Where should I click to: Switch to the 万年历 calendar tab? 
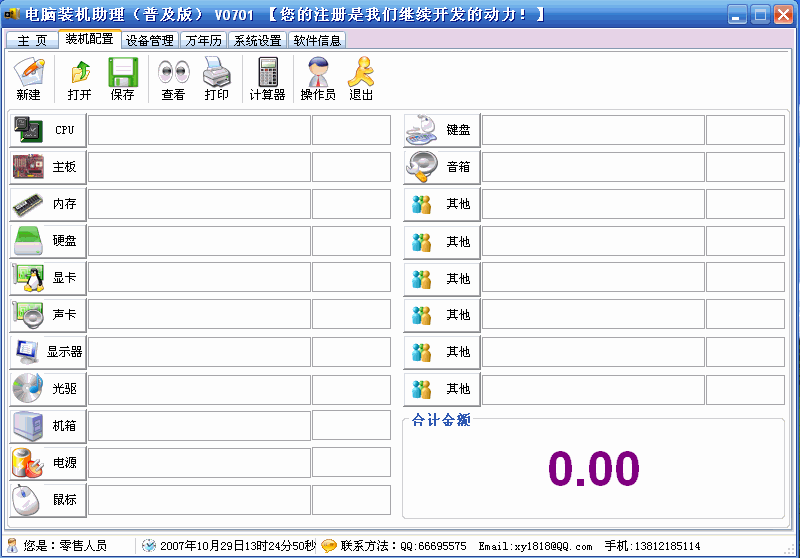click(x=204, y=41)
